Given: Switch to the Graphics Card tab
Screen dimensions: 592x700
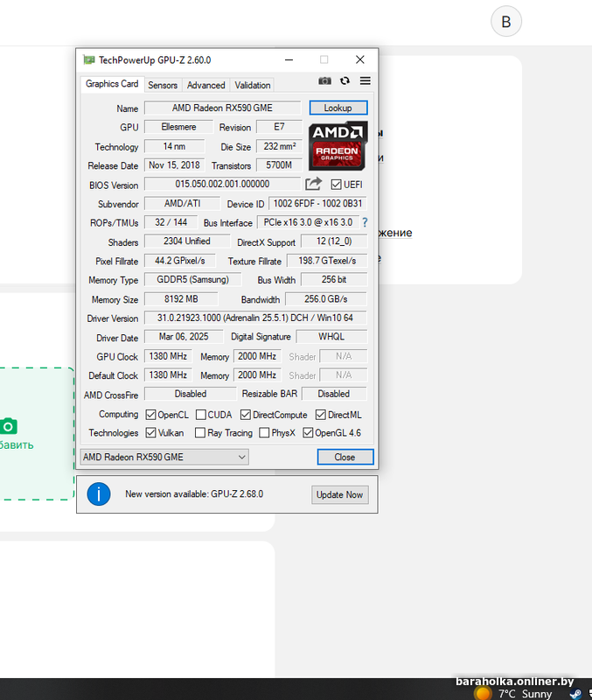Looking at the screenshot, I should click(x=112, y=84).
